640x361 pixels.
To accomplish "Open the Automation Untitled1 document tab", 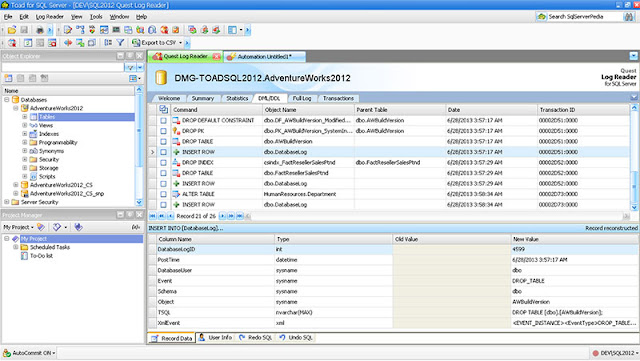I will [264, 57].
